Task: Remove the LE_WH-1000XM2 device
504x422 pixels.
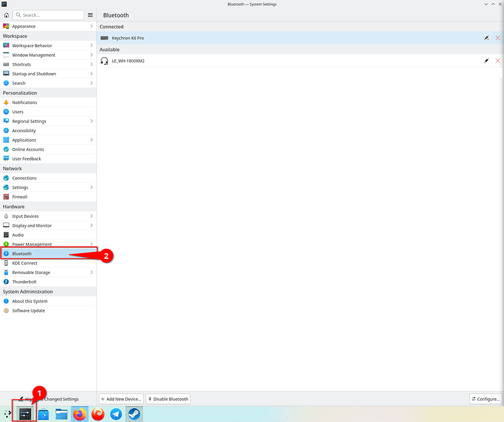Action: click(x=498, y=60)
